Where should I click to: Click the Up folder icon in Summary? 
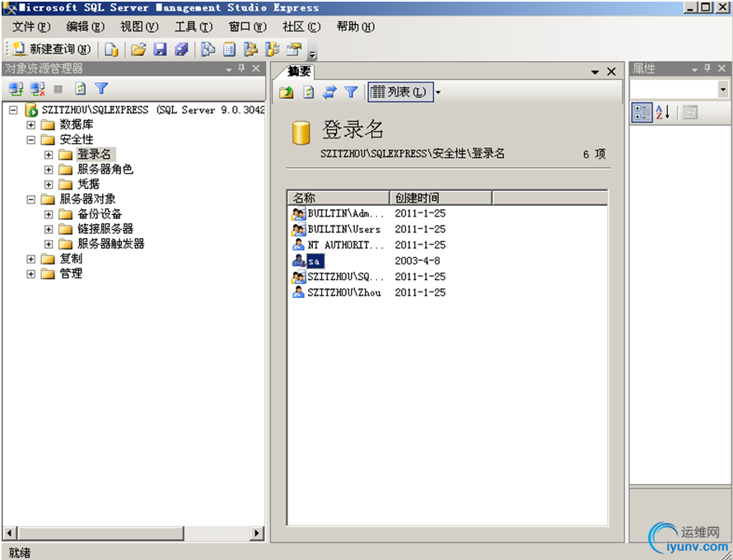coord(287,92)
